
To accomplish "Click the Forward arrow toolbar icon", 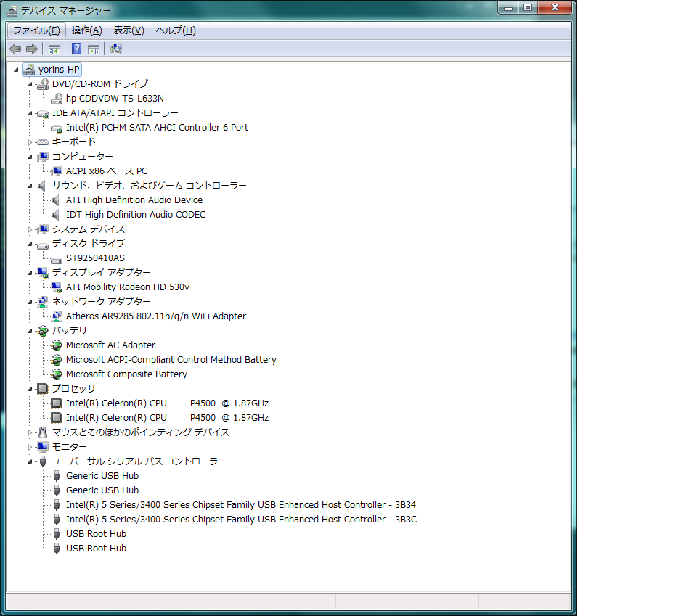I will (31, 49).
